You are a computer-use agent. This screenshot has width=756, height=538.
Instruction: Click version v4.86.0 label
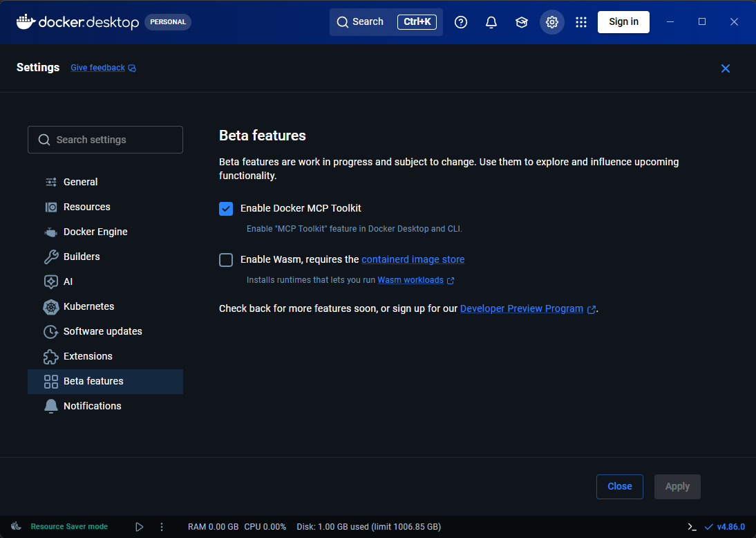coord(731,527)
